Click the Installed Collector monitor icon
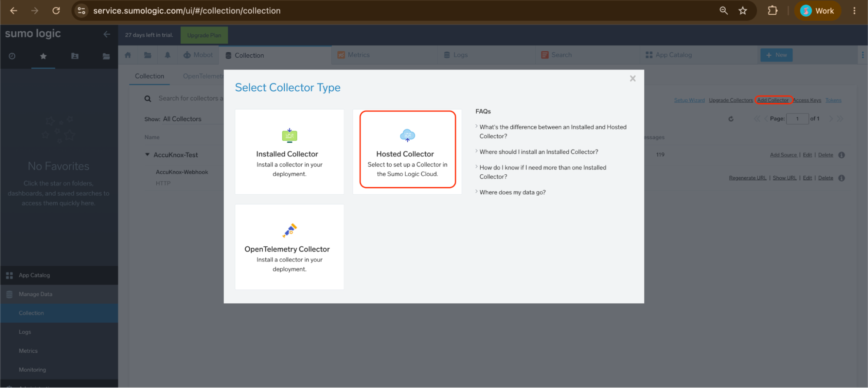The height and width of the screenshot is (388, 868). tap(290, 136)
